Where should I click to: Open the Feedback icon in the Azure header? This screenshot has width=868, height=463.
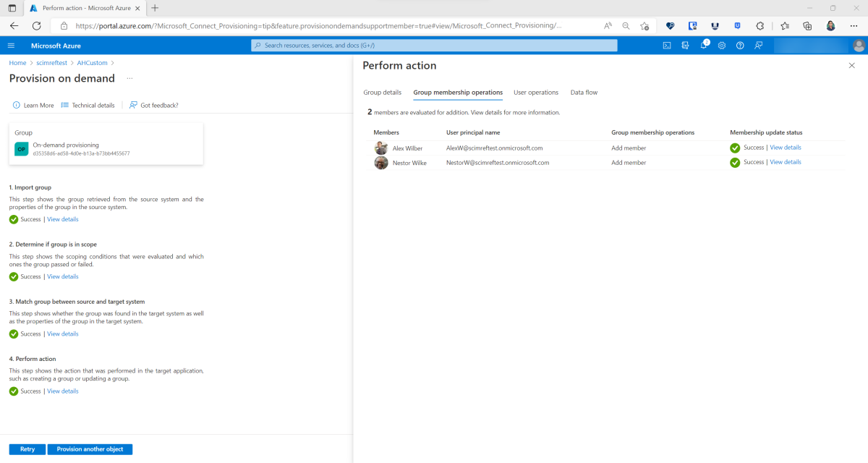coord(758,46)
